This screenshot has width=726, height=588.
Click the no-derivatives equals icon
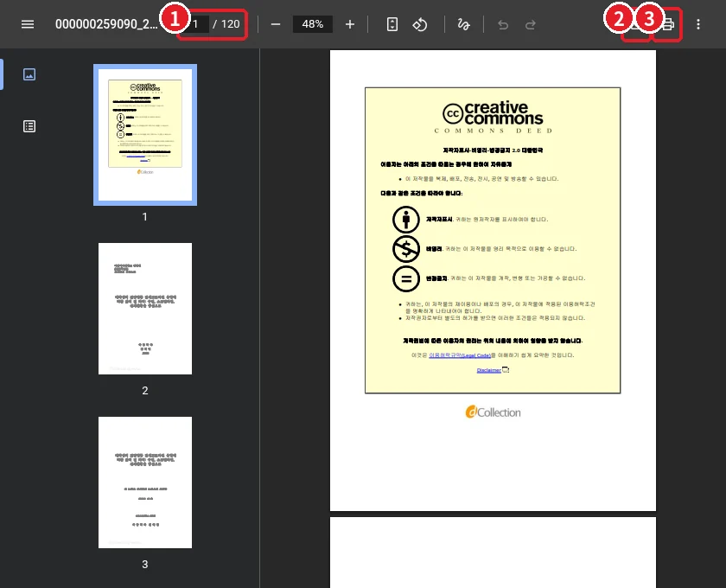[x=406, y=278]
